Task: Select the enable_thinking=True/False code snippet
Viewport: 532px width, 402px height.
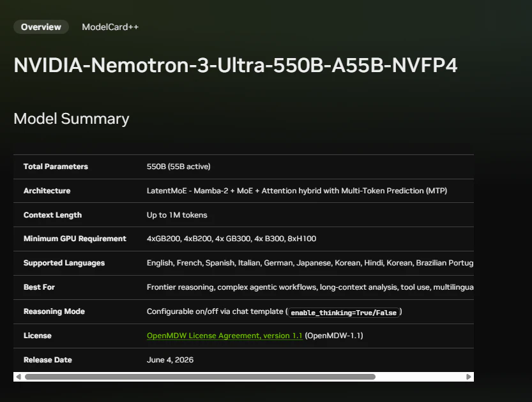Action: [x=344, y=313]
